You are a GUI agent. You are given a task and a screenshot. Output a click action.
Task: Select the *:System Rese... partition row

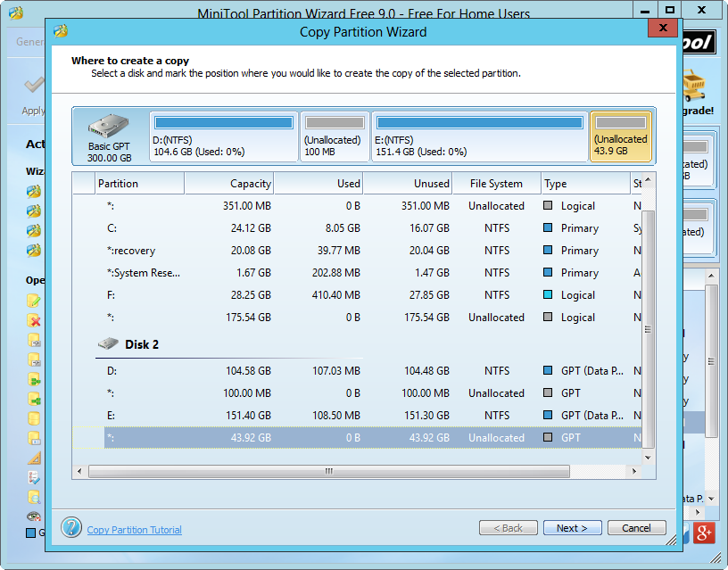pos(357,272)
